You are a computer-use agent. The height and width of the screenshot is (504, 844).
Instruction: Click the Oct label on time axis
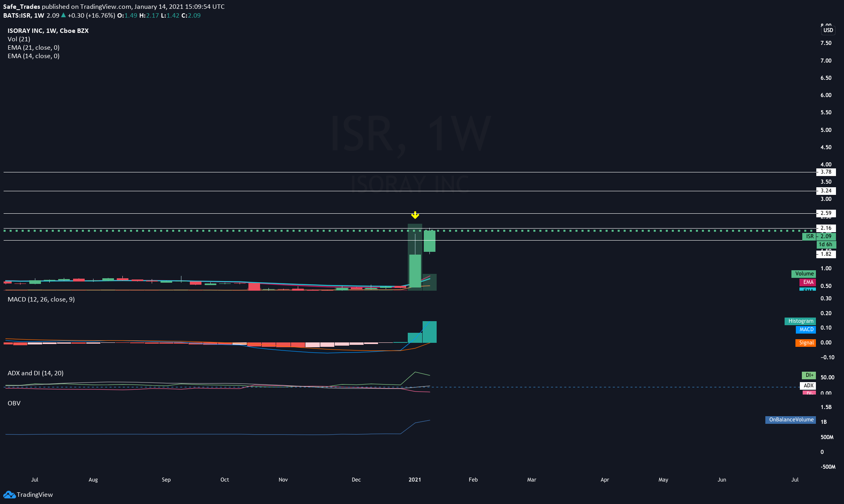[225, 480]
